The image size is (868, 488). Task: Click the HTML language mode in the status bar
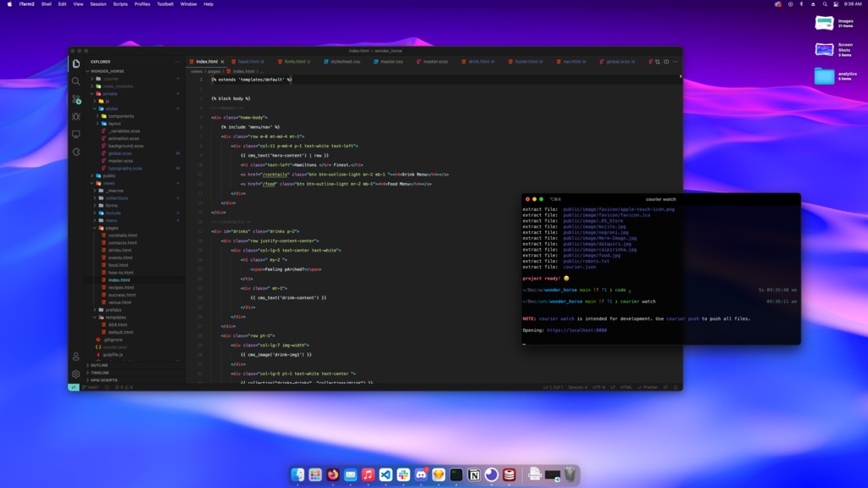(626, 386)
